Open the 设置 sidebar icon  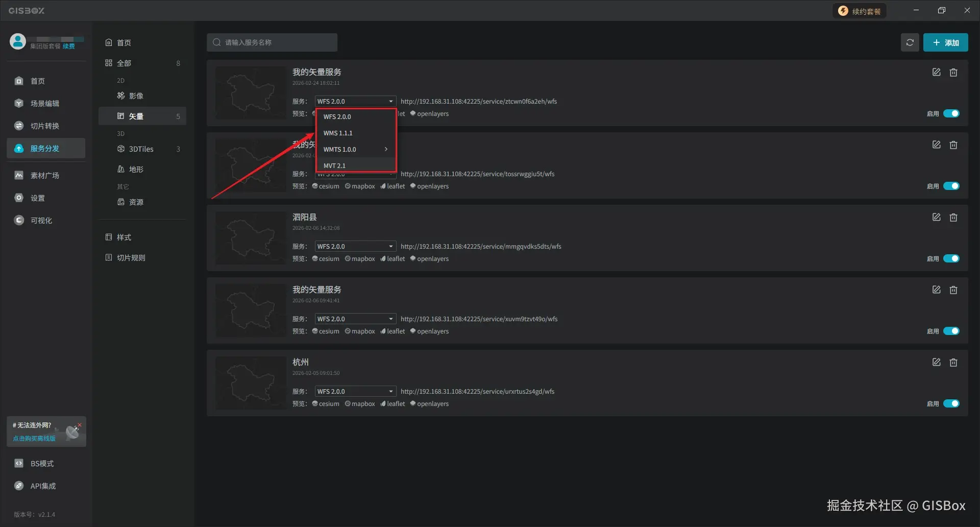pos(38,198)
